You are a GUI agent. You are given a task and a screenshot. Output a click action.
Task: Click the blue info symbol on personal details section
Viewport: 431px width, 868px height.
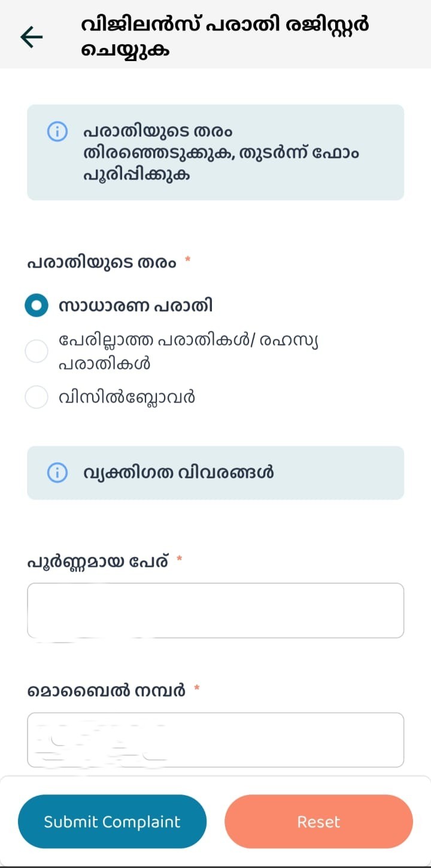pos(57,473)
